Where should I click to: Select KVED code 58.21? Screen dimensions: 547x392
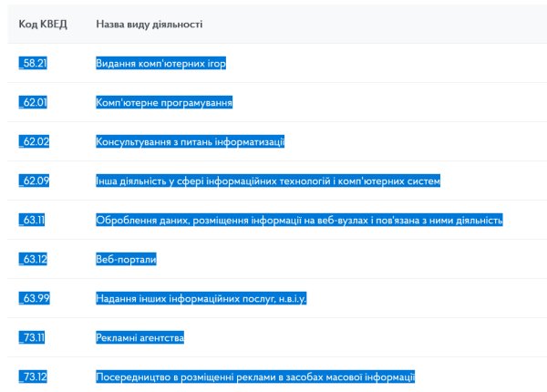tap(34, 64)
